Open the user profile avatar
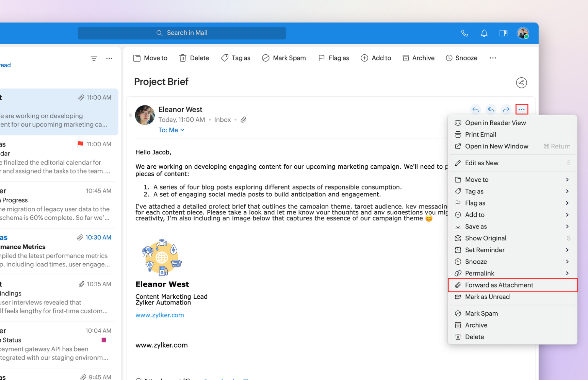588x380 pixels. 523,33
